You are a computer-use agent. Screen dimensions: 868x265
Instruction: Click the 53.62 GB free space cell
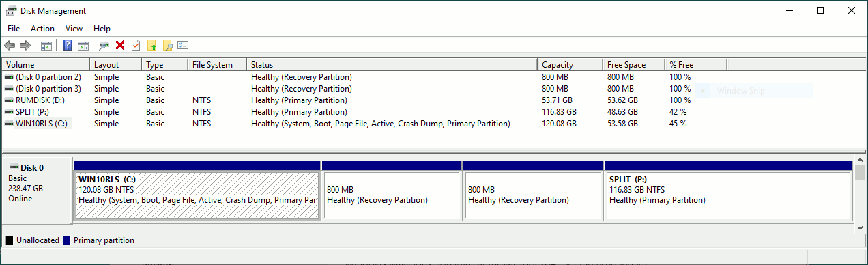[623, 100]
